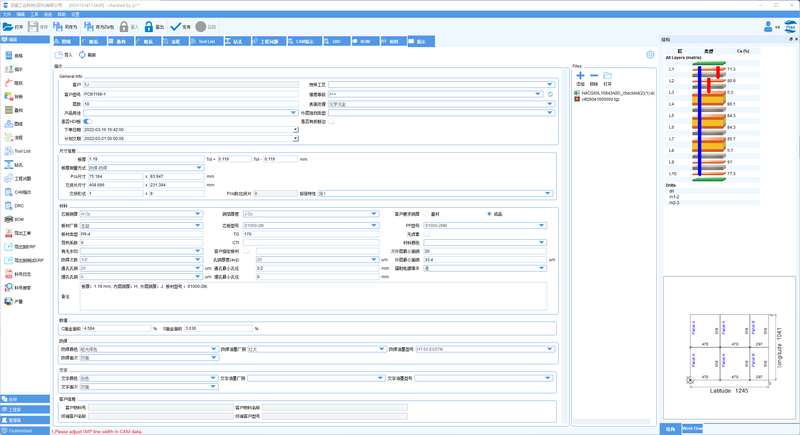Image resolution: width=800 pixels, height=435 pixels.
Task: Switch to the BOM tab
Action: pyautogui.click(x=365, y=41)
